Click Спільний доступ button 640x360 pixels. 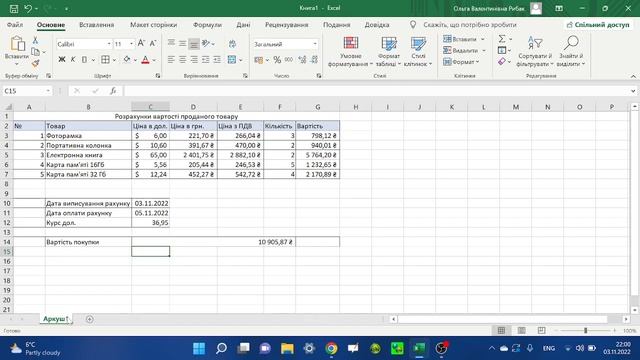pyautogui.click(x=598, y=25)
